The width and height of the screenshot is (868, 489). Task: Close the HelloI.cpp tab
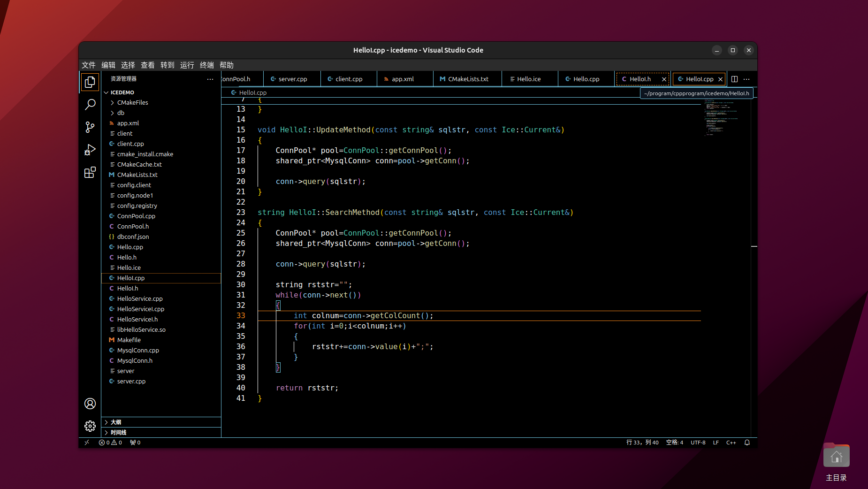pyautogui.click(x=720, y=79)
